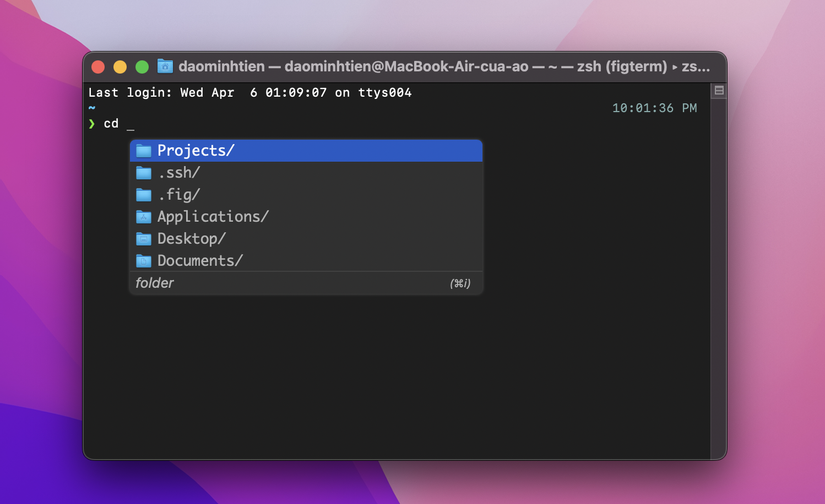Click the Projects folder icon
Image resolution: width=825 pixels, height=504 pixels.
[x=144, y=151]
